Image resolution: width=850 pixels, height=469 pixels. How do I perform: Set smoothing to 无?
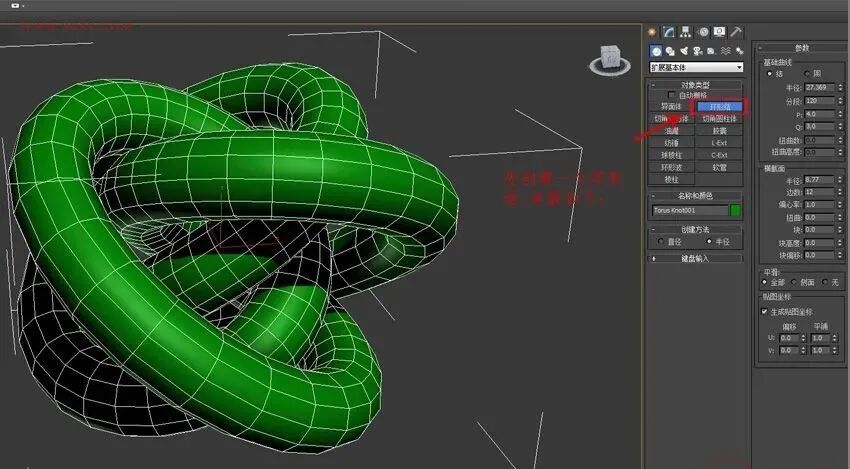point(825,282)
